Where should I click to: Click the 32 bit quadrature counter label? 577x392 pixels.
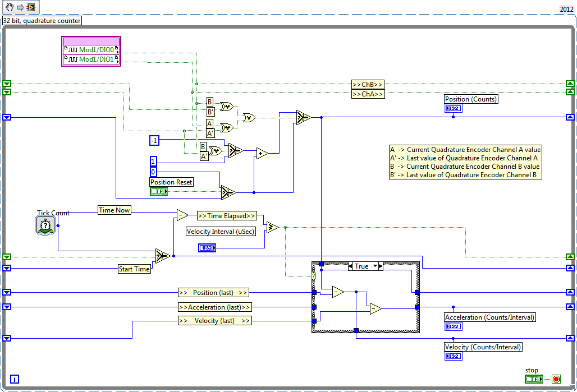click(x=42, y=20)
